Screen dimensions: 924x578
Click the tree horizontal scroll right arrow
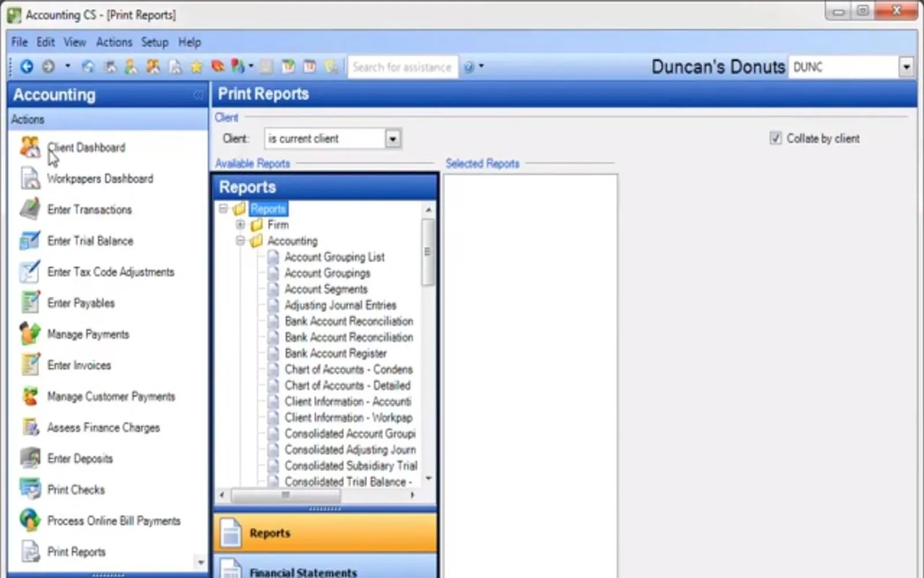(412, 495)
